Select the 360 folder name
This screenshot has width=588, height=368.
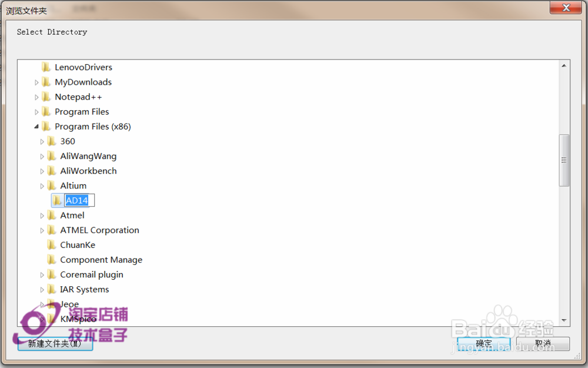(x=68, y=141)
